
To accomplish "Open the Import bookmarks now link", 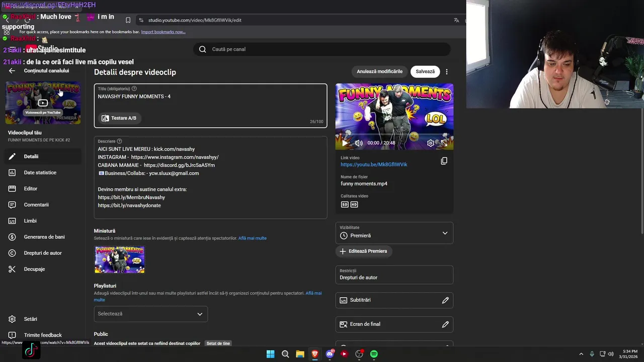I will click(163, 32).
